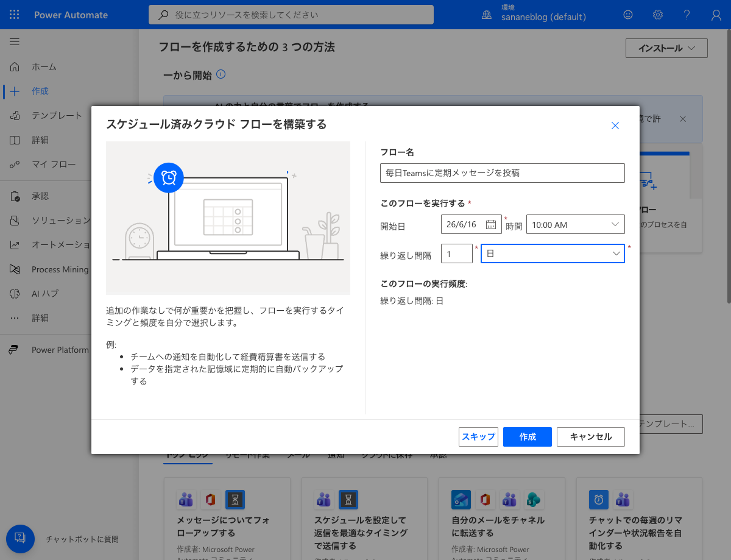This screenshot has width=731, height=560.
Task: Click the book icon next to first 詳細
Action: (x=15, y=140)
